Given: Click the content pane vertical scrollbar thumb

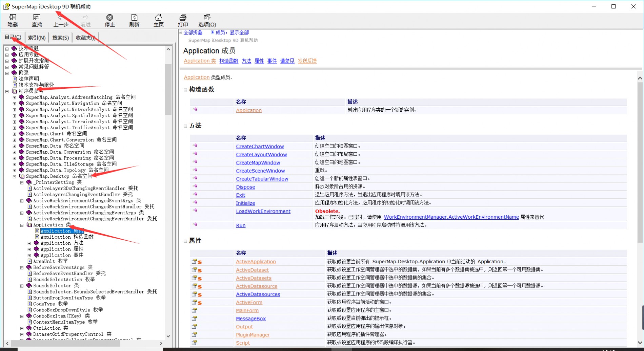Looking at the screenshot, I should (640, 162).
